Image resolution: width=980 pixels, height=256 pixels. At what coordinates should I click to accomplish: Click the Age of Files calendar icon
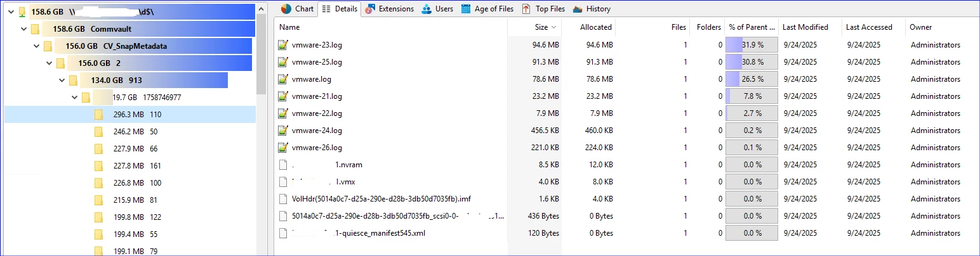coord(466,9)
